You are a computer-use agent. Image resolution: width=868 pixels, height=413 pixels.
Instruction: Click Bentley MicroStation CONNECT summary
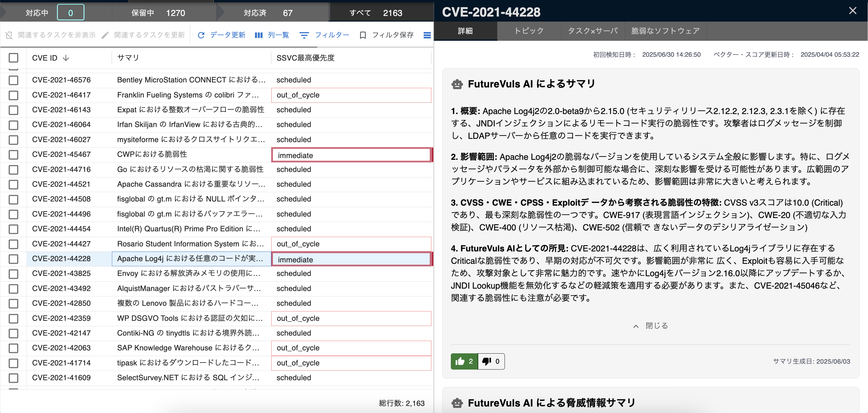191,80
